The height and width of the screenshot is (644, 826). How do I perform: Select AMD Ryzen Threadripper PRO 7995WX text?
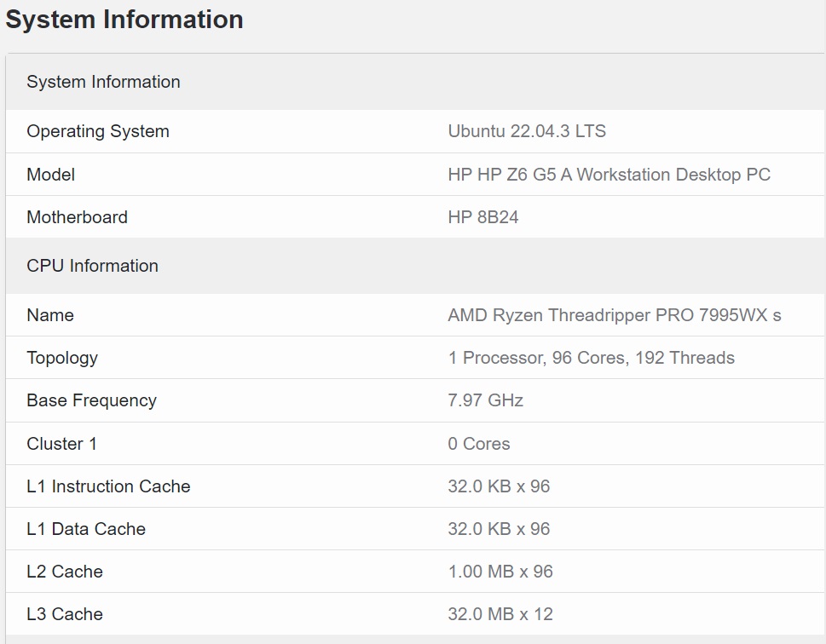click(x=608, y=315)
